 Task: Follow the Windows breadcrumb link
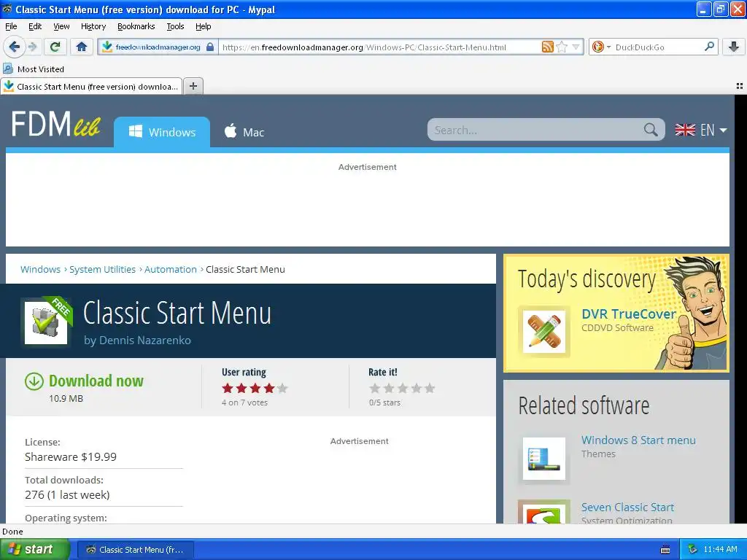coord(41,269)
